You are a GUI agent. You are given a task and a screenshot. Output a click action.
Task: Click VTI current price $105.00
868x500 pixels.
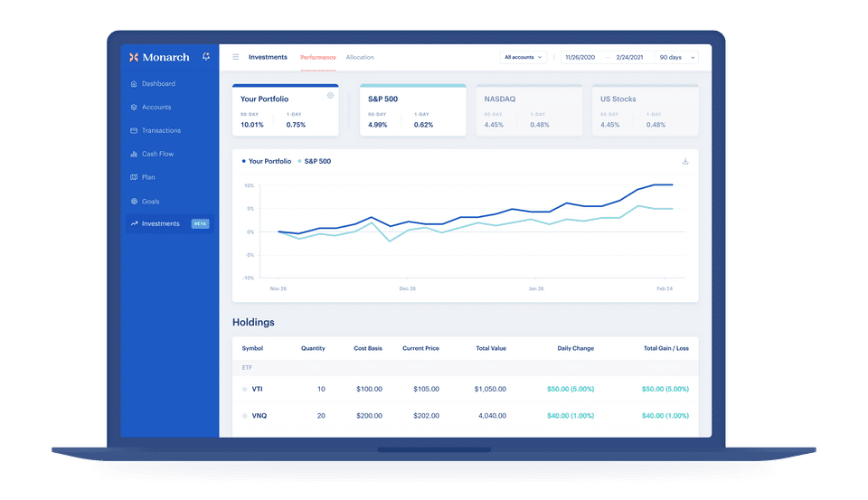[x=426, y=390]
